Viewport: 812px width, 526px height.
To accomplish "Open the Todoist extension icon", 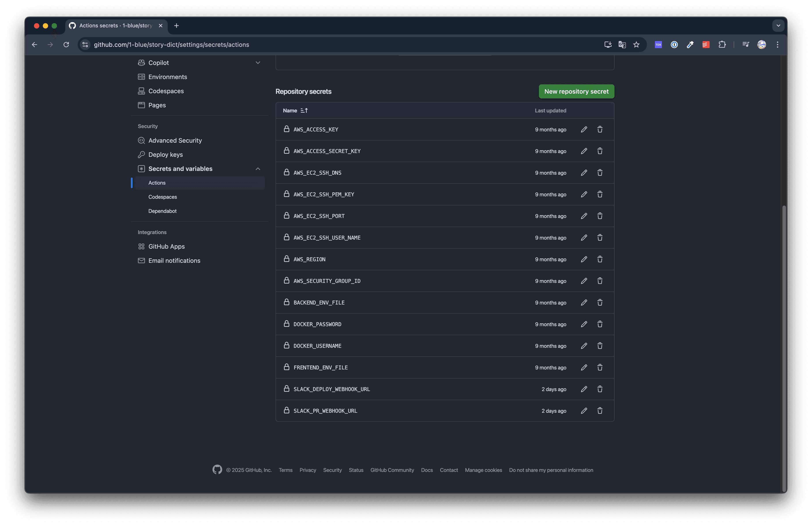I will pyautogui.click(x=706, y=44).
